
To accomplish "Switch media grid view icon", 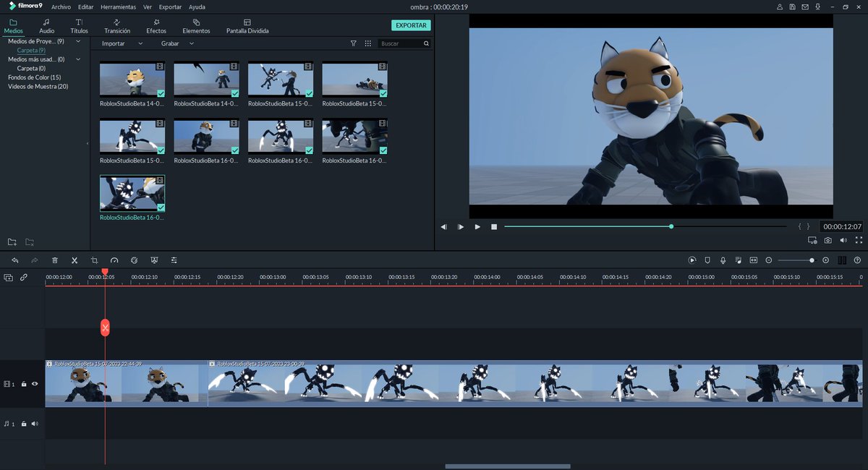I will [368, 43].
